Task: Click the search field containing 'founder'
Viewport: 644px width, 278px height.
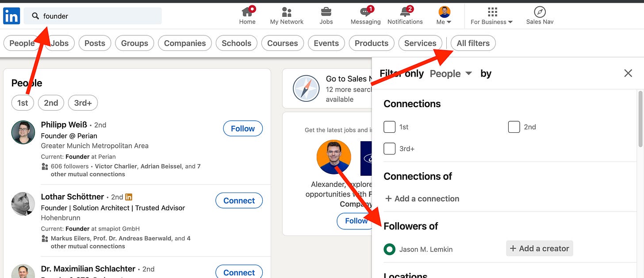Action: pyautogui.click(x=92, y=16)
